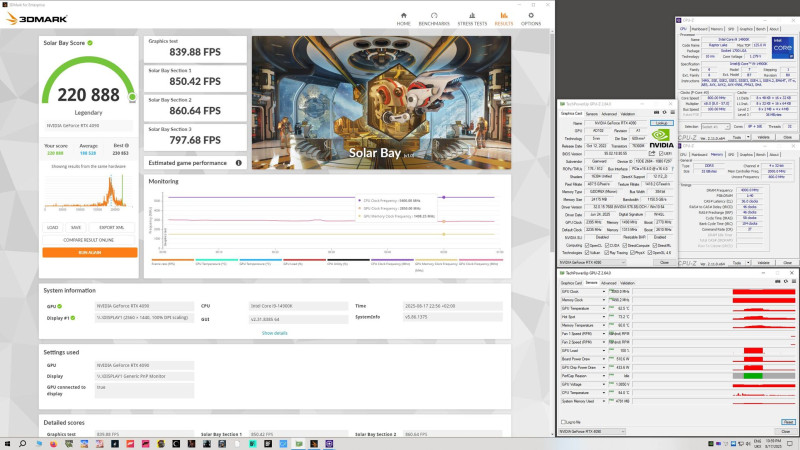
Task: Open the Options section in 3DMark
Action: coord(531,19)
